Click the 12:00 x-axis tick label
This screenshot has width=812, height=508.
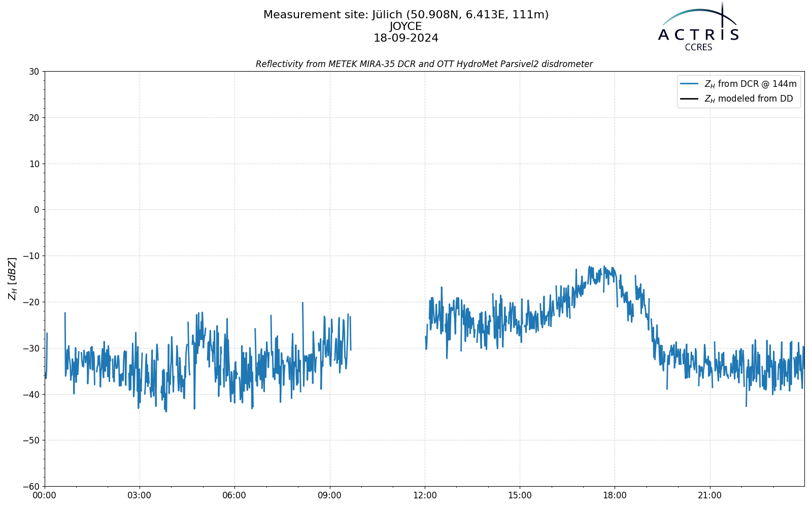[425, 495]
